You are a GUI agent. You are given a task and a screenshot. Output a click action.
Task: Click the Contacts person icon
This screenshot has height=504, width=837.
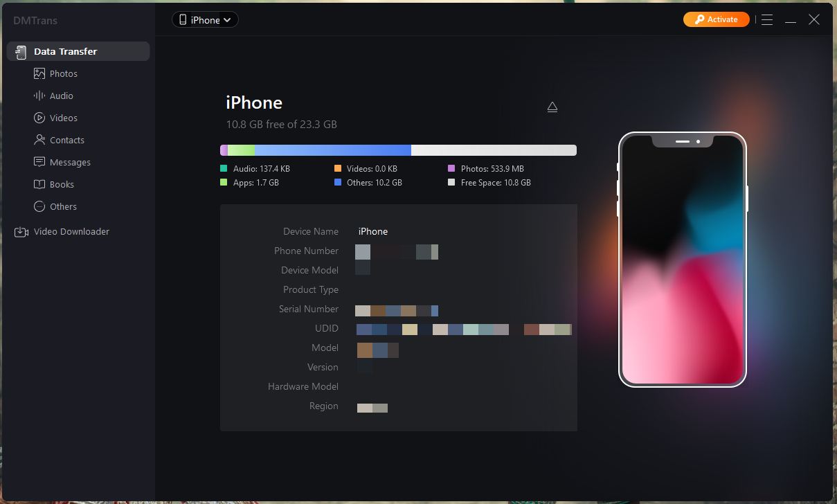[x=39, y=140]
